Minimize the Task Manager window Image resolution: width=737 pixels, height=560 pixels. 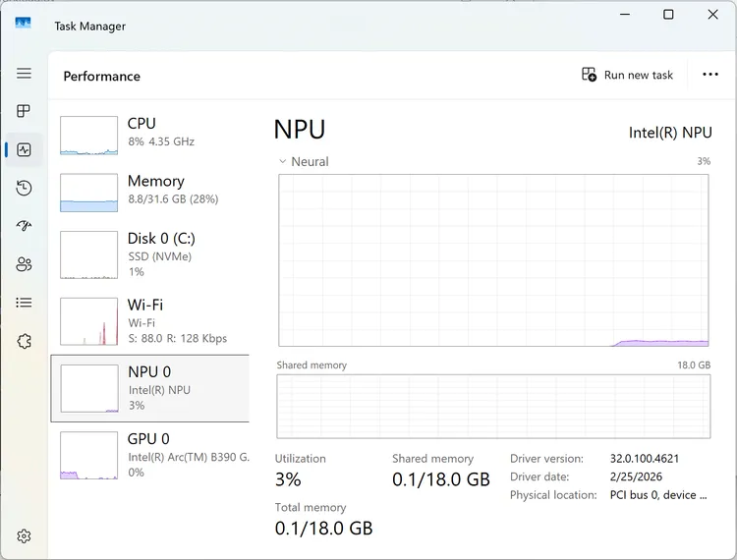(x=625, y=15)
